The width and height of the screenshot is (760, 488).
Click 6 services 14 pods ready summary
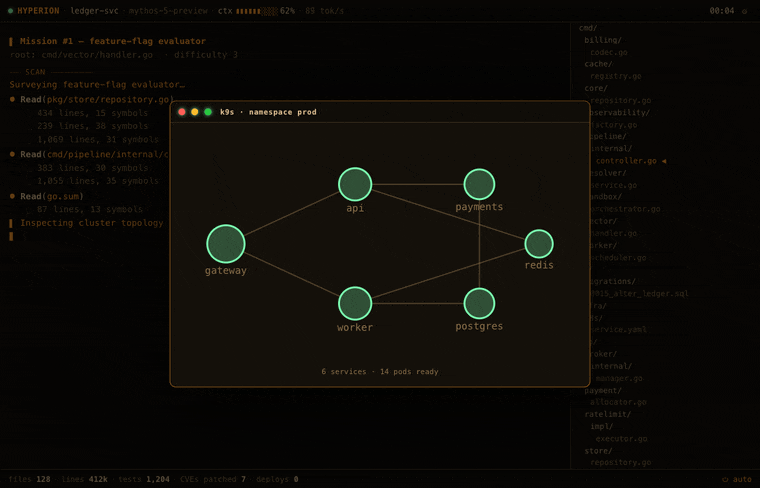click(380, 372)
